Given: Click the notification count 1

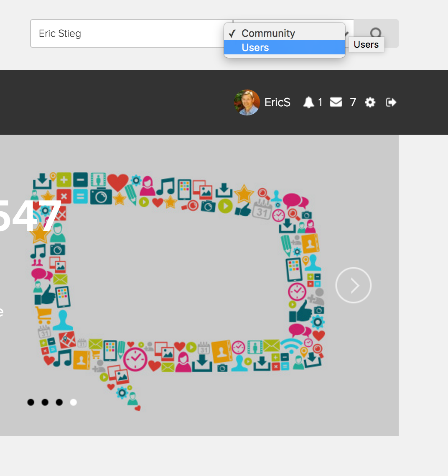Looking at the screenshot, I should tap(320, 102).
